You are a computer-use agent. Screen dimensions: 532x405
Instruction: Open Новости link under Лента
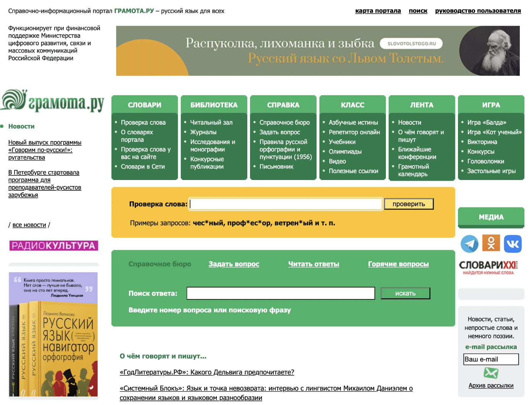410,122
